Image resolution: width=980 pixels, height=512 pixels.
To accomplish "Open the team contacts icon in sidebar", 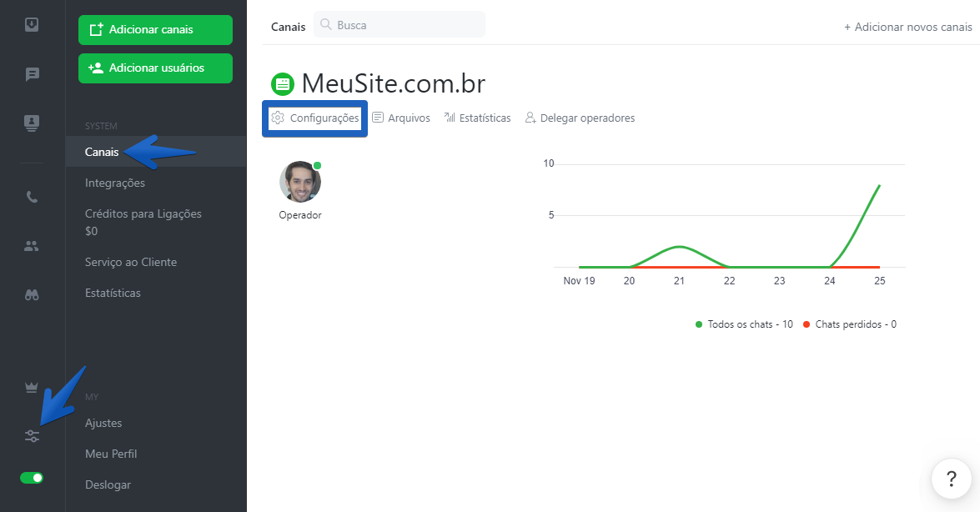I will 32,246.
